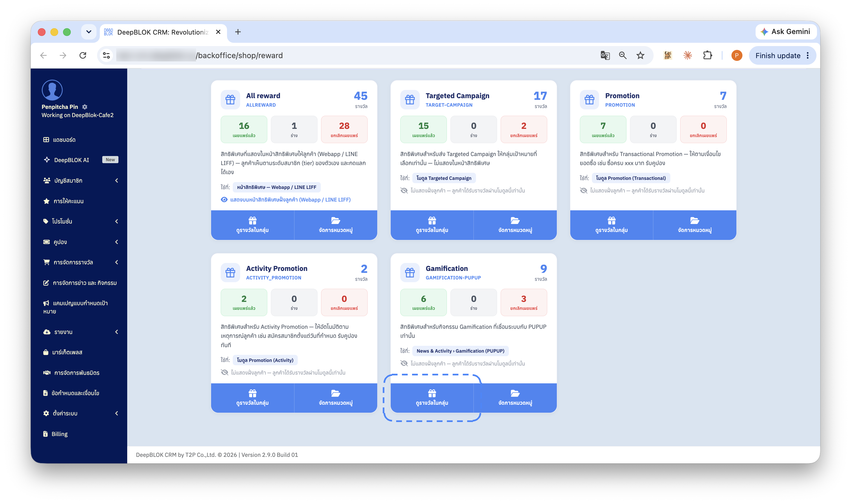851x504 pixels.
Task: Click the handshake icon for partner management
Action: coord(47,373)
